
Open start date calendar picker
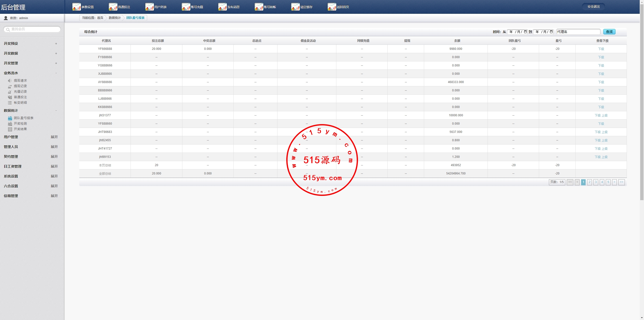pyautogui.click(x=525, y=32)
